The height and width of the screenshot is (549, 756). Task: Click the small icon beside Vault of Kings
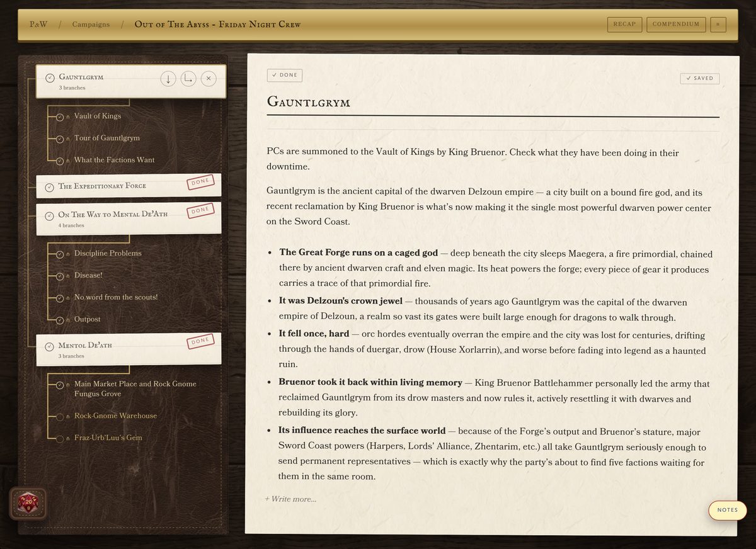(68, 117)
